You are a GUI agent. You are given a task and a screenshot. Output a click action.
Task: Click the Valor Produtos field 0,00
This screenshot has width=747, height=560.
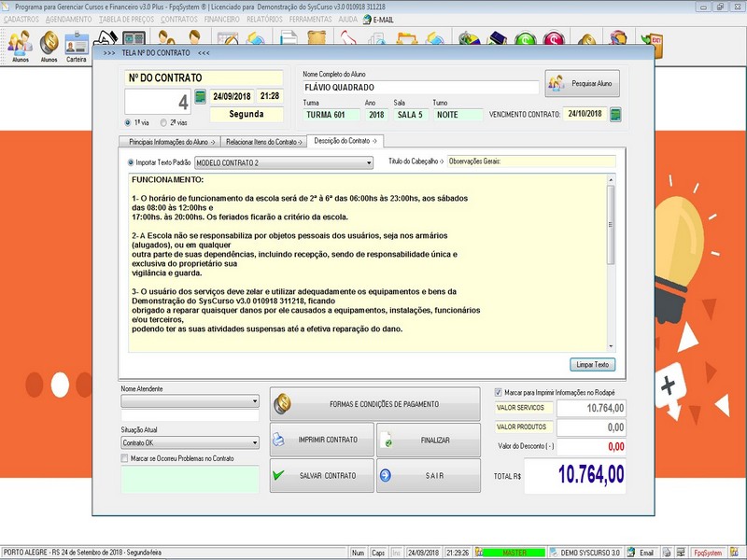[591, 427]
